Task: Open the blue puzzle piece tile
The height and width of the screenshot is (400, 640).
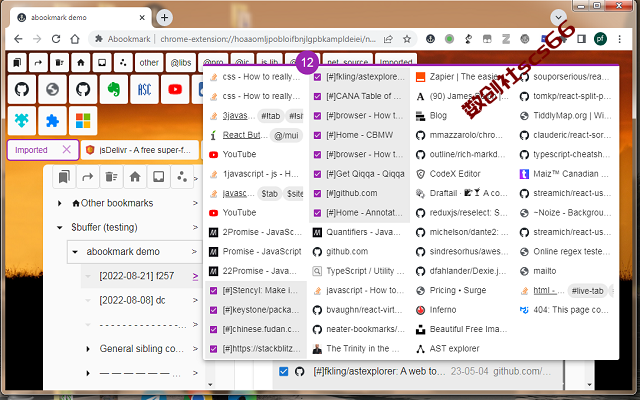Action: [x=52, y=120]
